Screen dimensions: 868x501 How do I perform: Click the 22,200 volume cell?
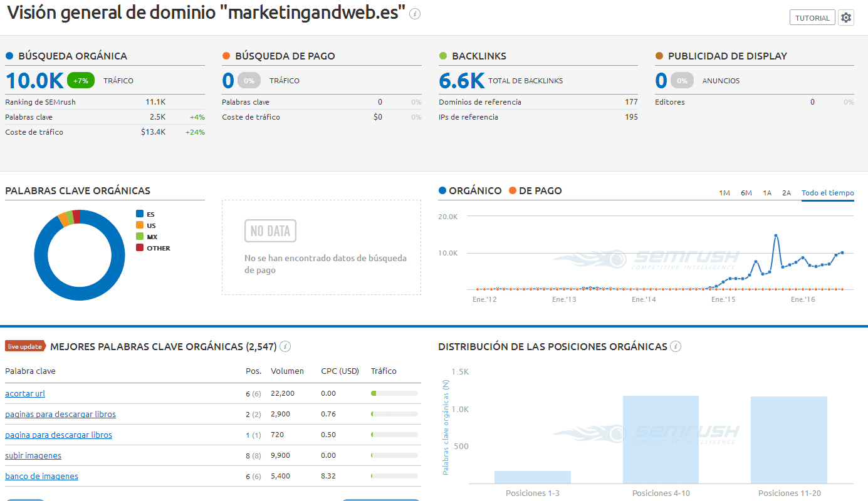click(x=283, y=394)
